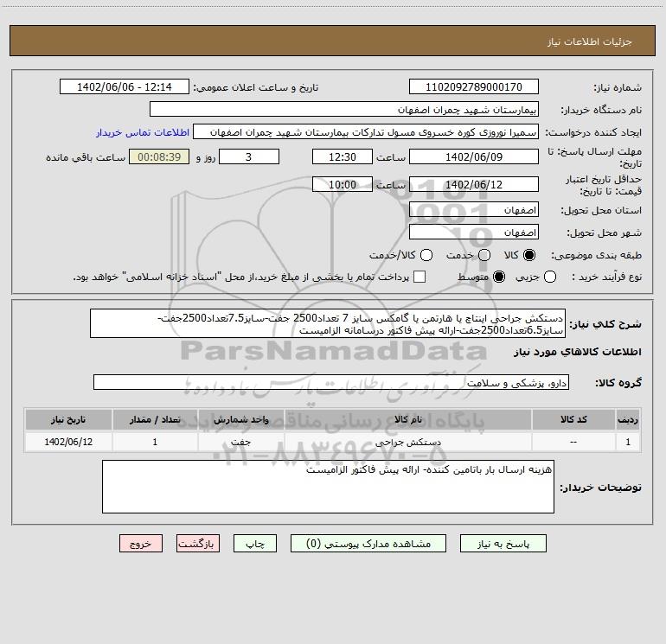Click the row number cell 1
This screenshot has width=666, height=644.
tap(628, 443)
